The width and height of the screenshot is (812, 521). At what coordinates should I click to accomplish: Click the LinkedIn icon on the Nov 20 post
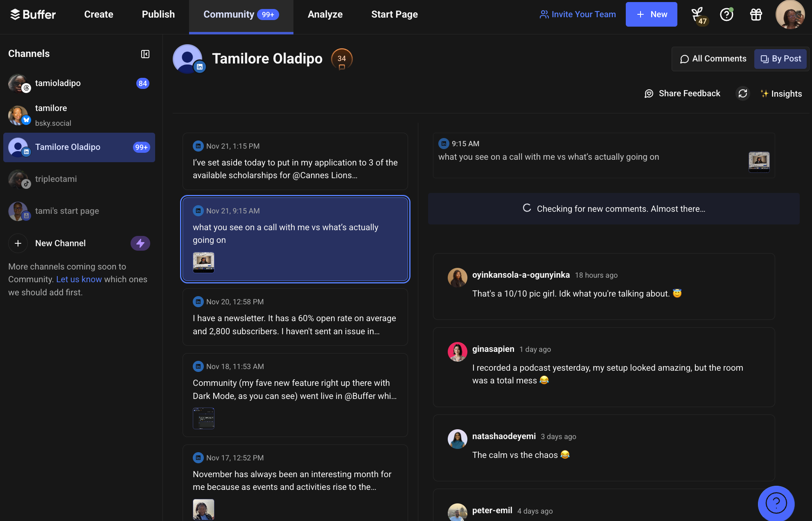(x=198, y=301)
